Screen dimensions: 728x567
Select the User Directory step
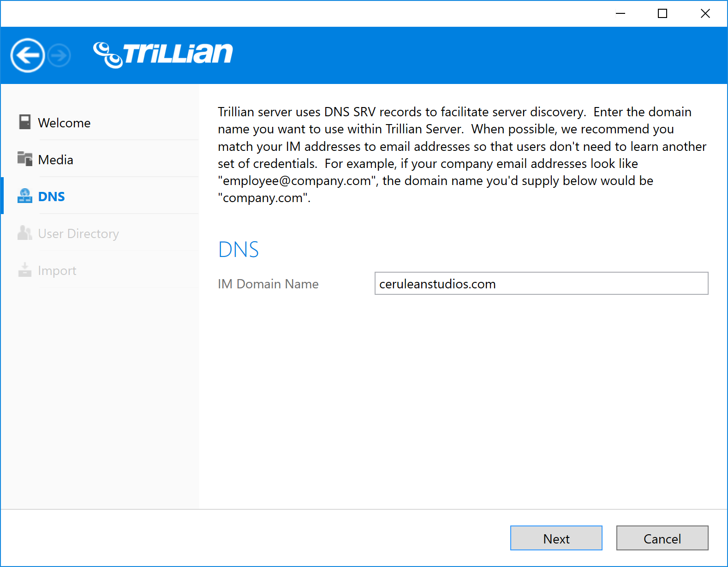pyautogui.click(x=78, y=234)
